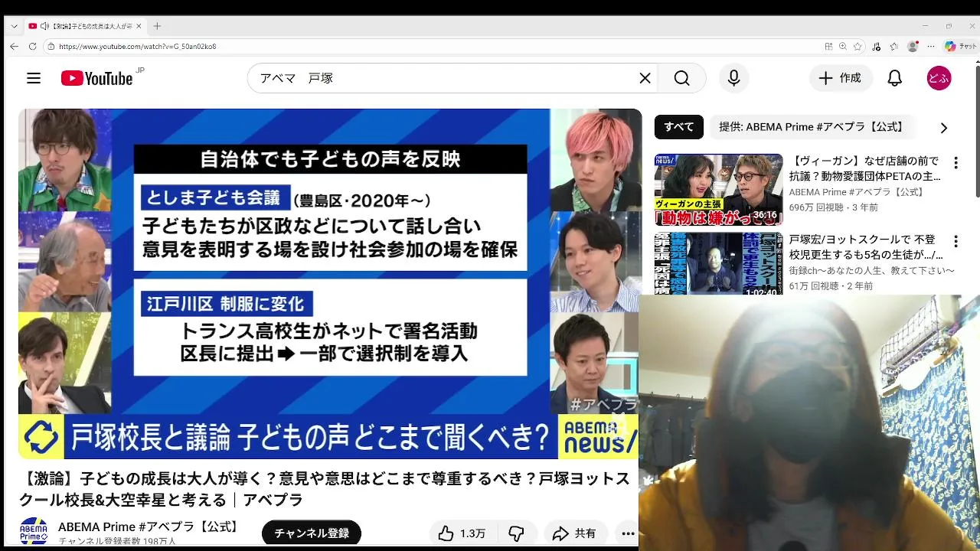980x551 pixels.
Task: Open the 戸塚宏/ヨットスクール video thumbnail
Action: [718, 264]
